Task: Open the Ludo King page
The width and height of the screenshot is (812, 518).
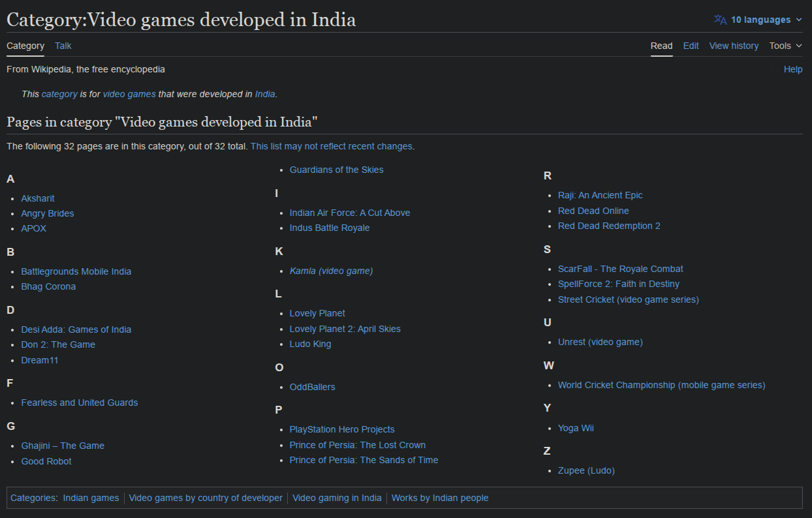Action: 311,344
